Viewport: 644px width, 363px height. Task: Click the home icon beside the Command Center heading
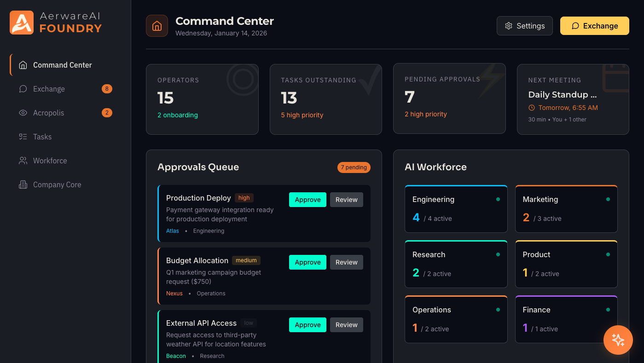tap(157, 26)
